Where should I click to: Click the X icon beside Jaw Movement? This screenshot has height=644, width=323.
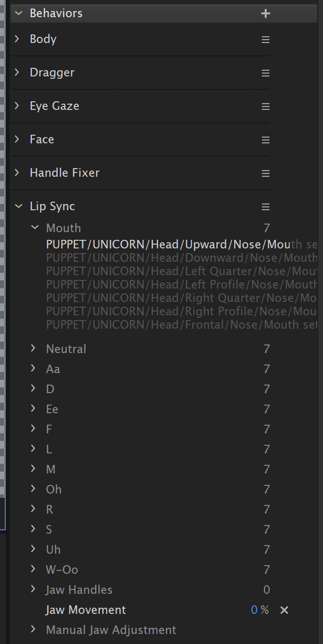tap(284, 610)
